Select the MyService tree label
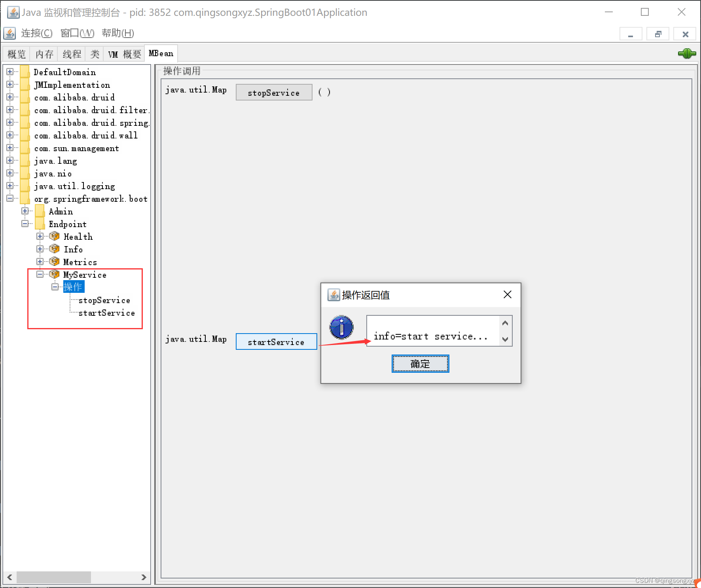Screen dimensions: 701x588 tap(85, 275)
